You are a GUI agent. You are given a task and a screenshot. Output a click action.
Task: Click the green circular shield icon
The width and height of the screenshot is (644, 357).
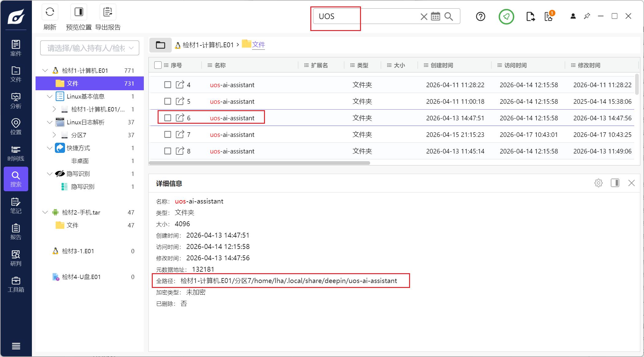(506, 17)
